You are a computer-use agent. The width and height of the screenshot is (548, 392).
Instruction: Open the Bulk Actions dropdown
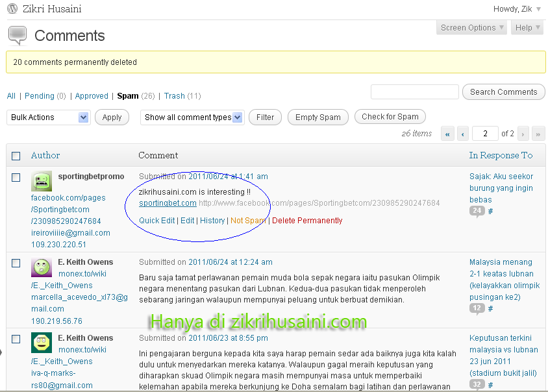[x=47, y=117]
